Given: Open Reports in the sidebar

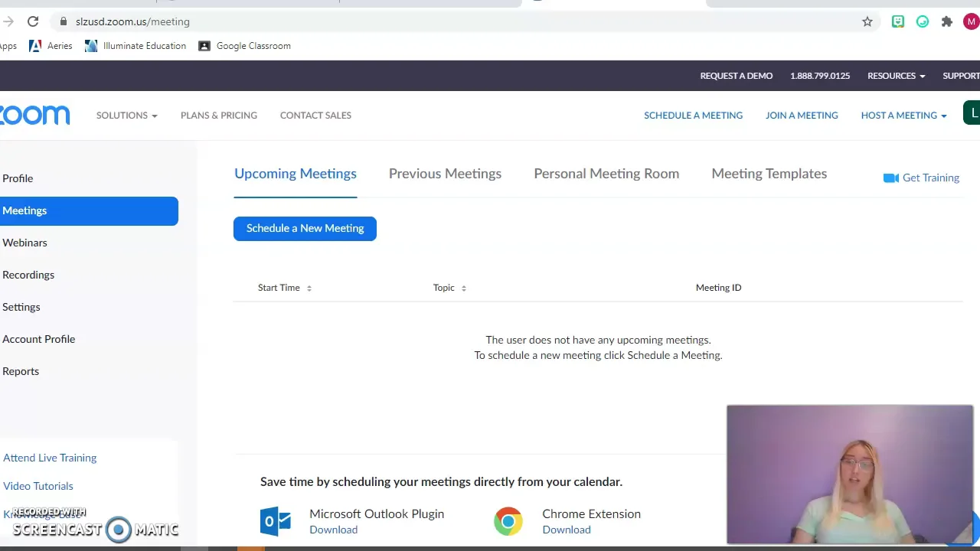Looking at the screenshot, I should (x=21, y=371).
